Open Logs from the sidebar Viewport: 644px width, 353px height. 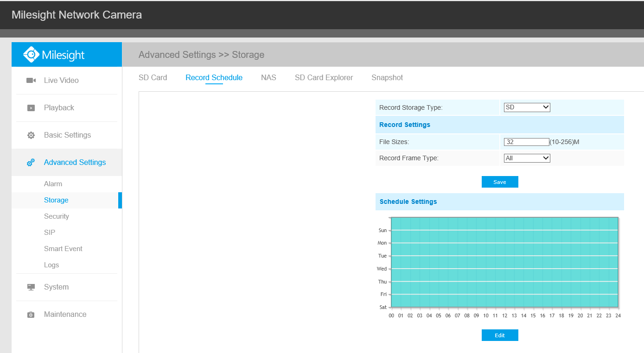click(x=51, y=265)
